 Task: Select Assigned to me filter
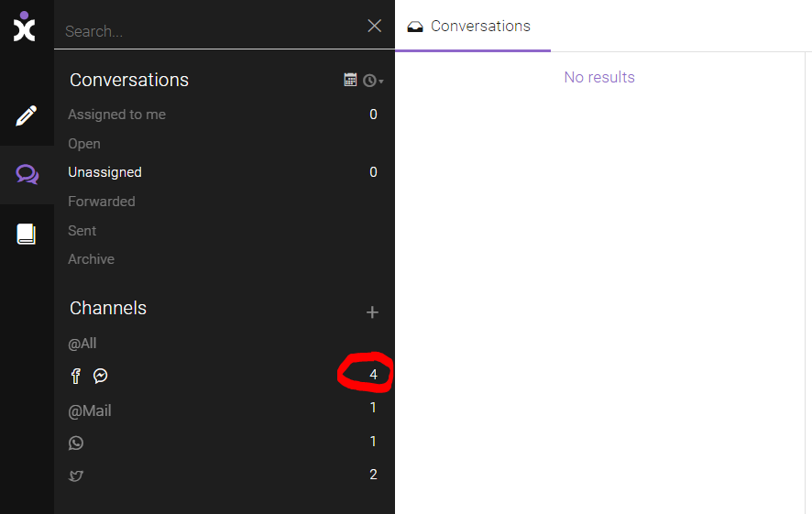[116, 115]
